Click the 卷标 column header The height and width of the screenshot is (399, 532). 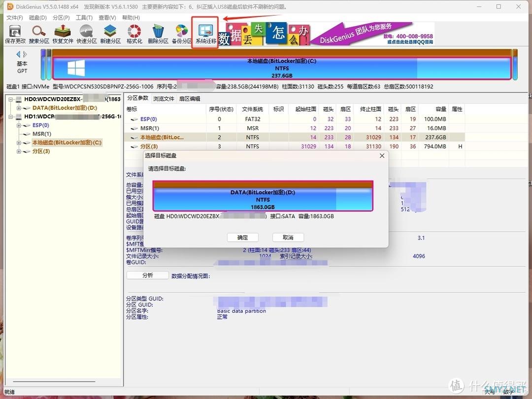[165, 109]
